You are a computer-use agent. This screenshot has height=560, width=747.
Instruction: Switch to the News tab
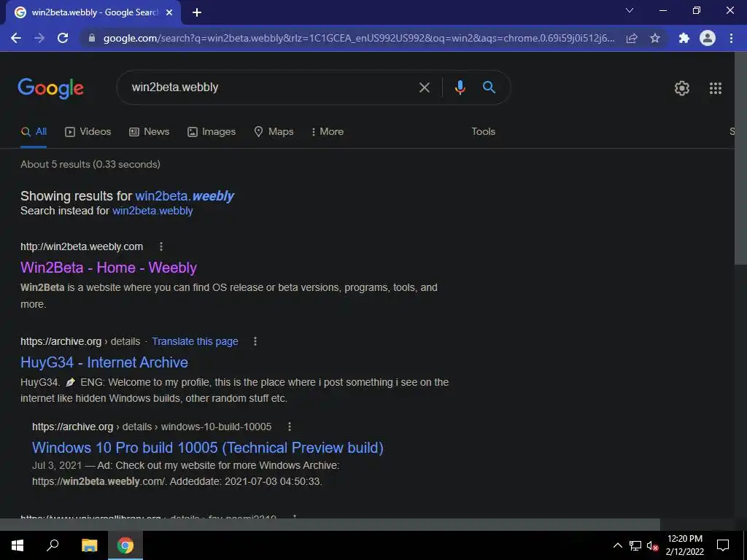point(150,132)
